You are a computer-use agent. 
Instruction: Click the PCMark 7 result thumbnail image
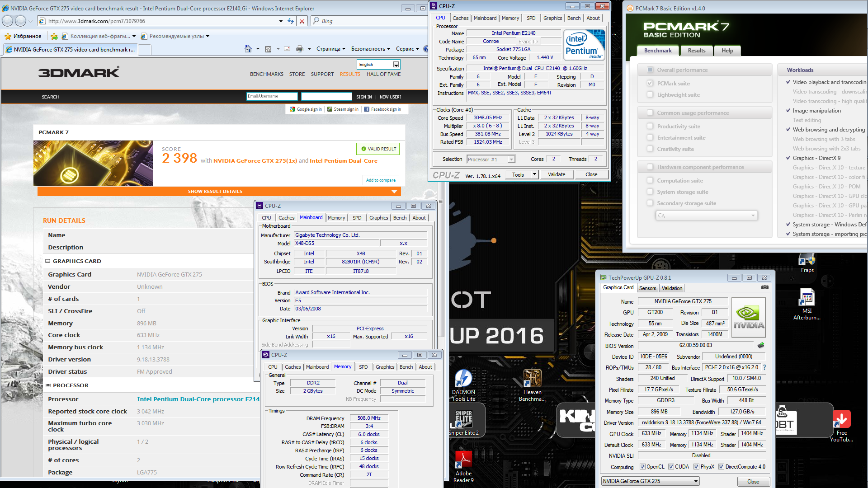pos(93,163)
